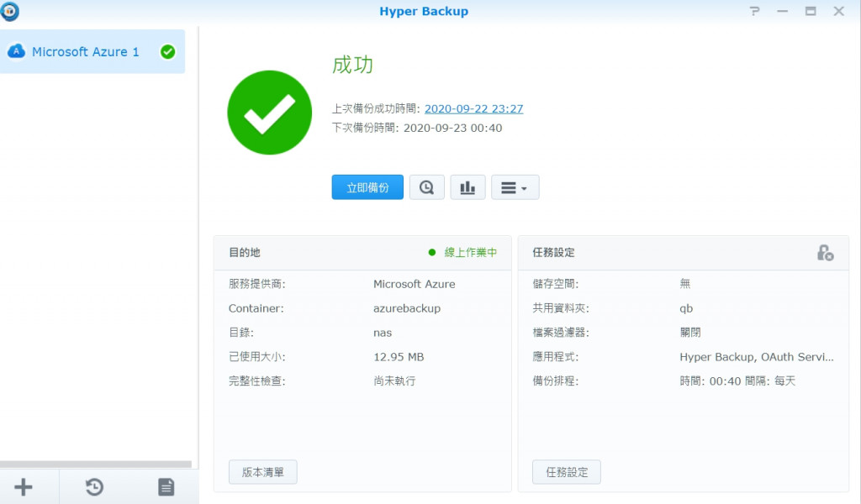Screen dimensions: 861x504
Task: Open the log document icon
Action: pos(166,487)
